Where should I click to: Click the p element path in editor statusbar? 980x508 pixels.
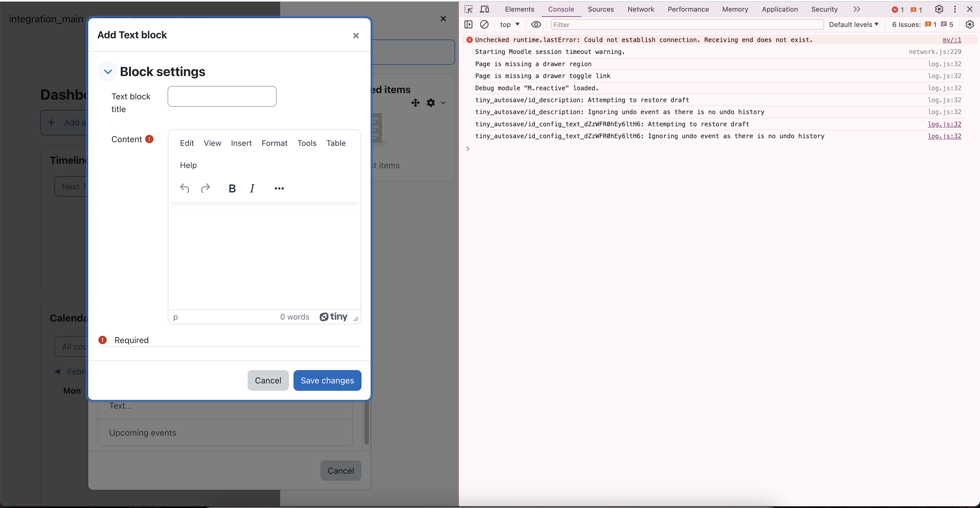coord(175,317)
